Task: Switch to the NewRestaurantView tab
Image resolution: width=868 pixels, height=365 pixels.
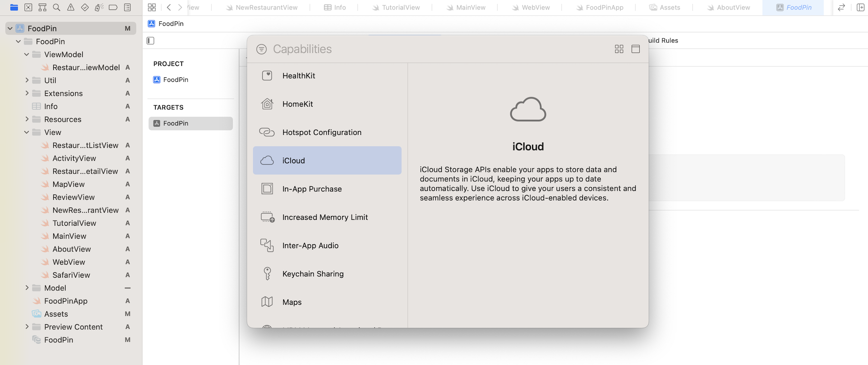Action: (262, 8)
